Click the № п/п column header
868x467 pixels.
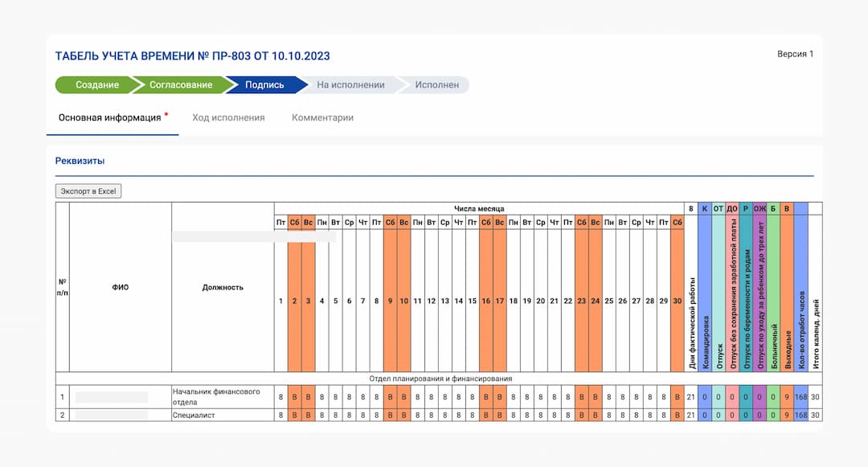pyautogui.click(x=63, y=287)
